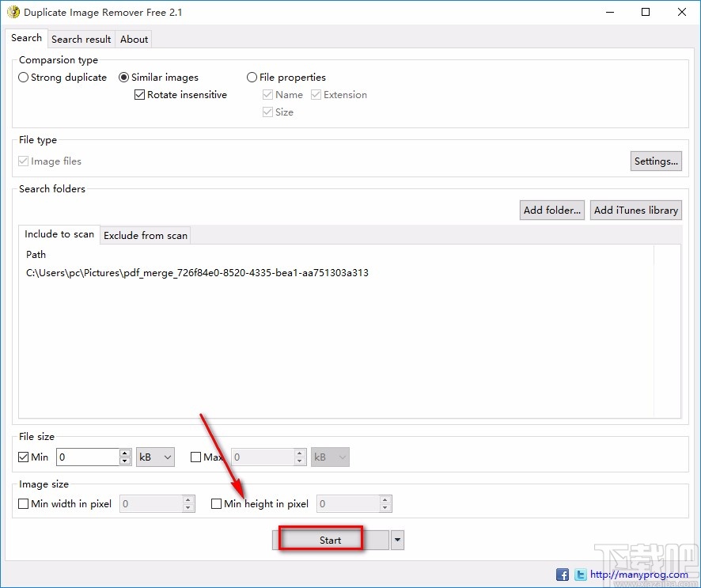Switch to the Search result tab

[x=81, y=39]
